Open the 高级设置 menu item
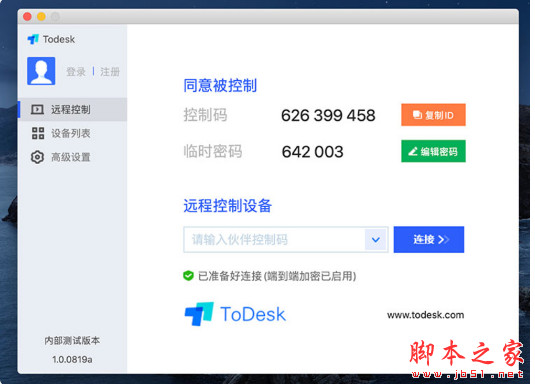 click(x=73, y=157)
